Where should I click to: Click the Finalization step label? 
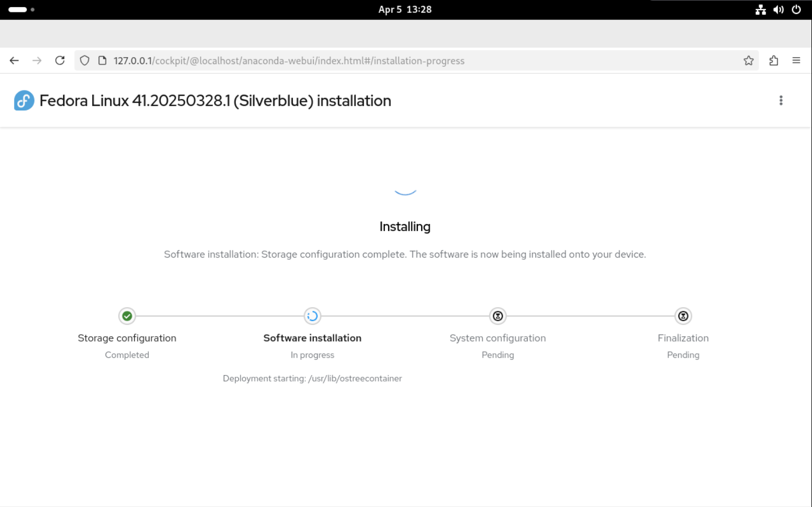tap(683, 338)
